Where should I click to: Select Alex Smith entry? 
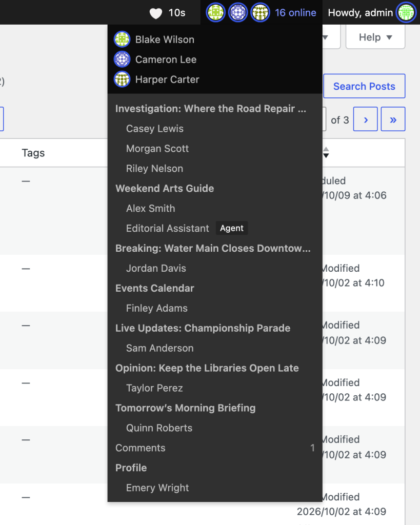point(151,209)
